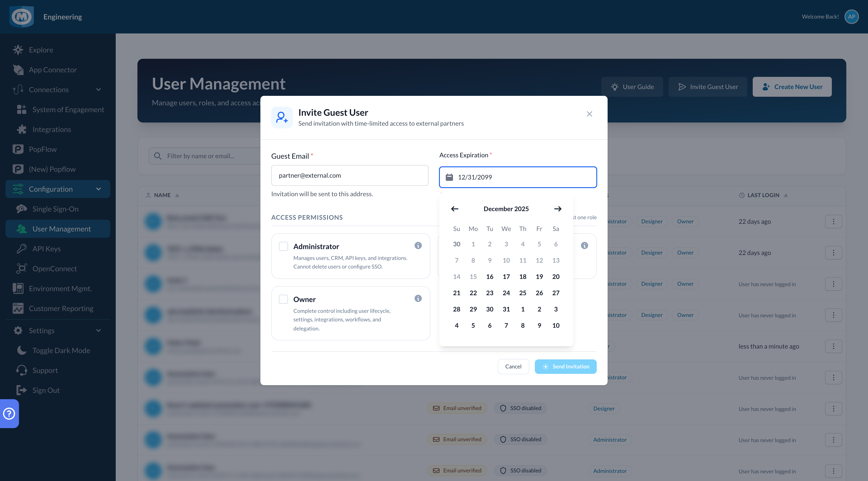Check the Administrator role checkbox

284,246
